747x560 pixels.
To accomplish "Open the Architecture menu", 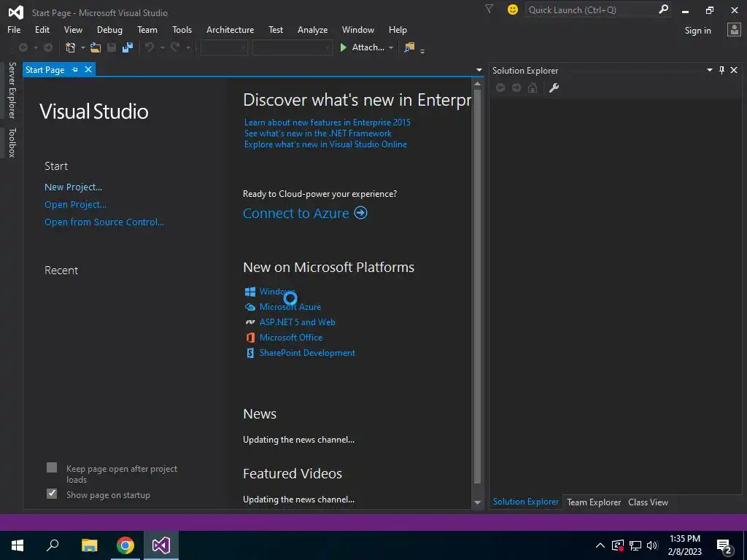I will (230, 29).
